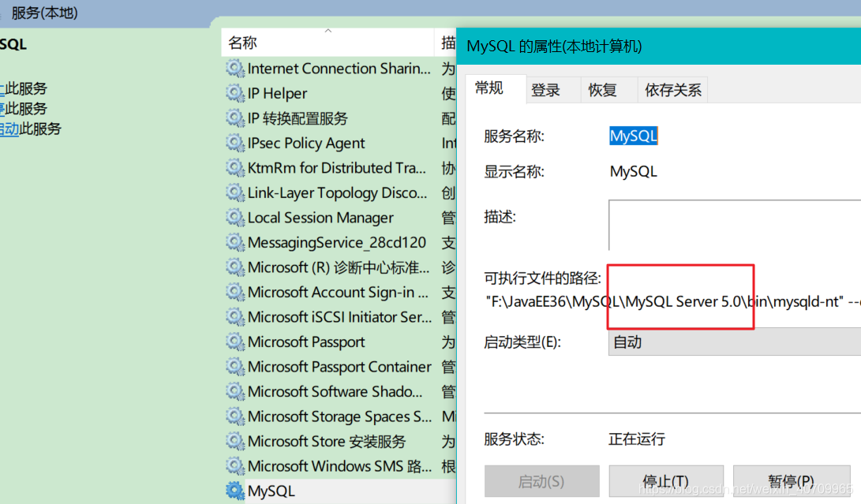
Task: Open the 依存关系 tab
Action: (x=672, y=89)
